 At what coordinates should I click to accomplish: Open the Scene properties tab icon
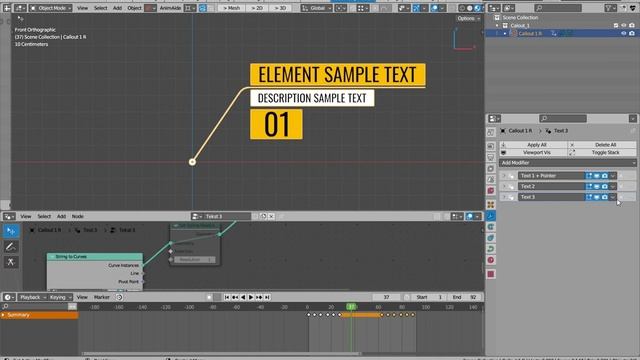click(x=491, y=179)
